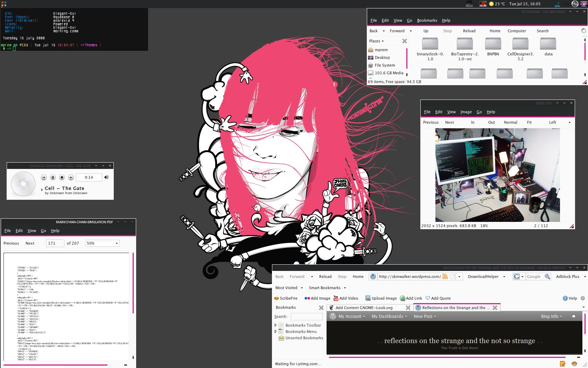The width and height of the screenshot is (588, 368).
Task: Click Next in PDF viewer toolbar
Action: point(30,243)
